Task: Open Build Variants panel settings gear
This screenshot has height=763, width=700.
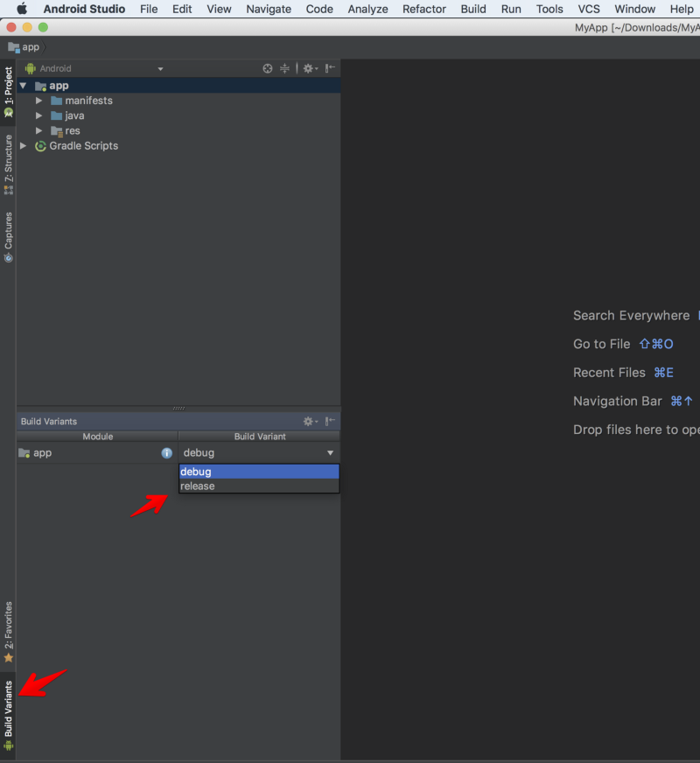Action: 310,422
